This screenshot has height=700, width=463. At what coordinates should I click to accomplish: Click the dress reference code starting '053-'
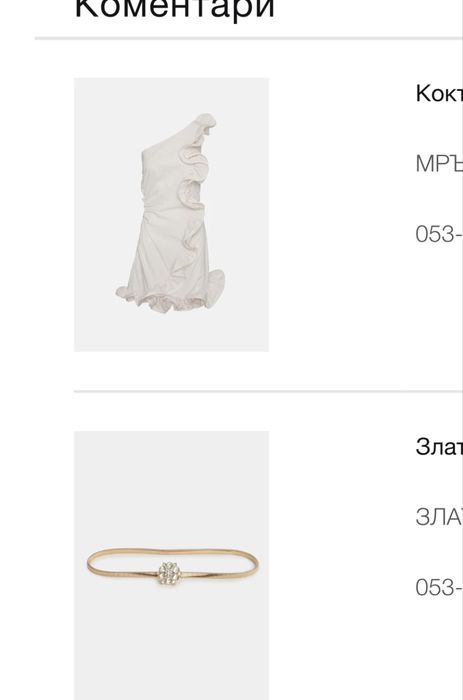click(439, 234)
